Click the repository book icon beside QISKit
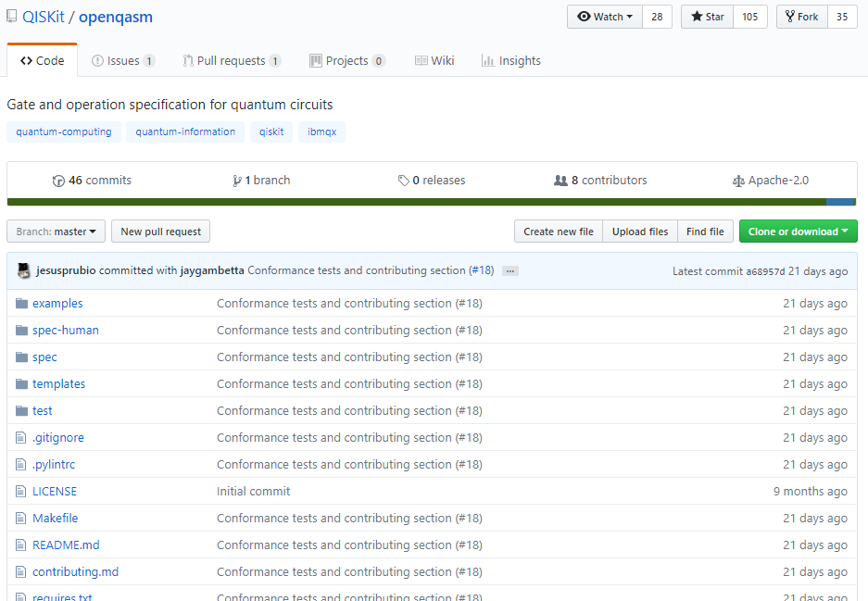 (12, 17)
